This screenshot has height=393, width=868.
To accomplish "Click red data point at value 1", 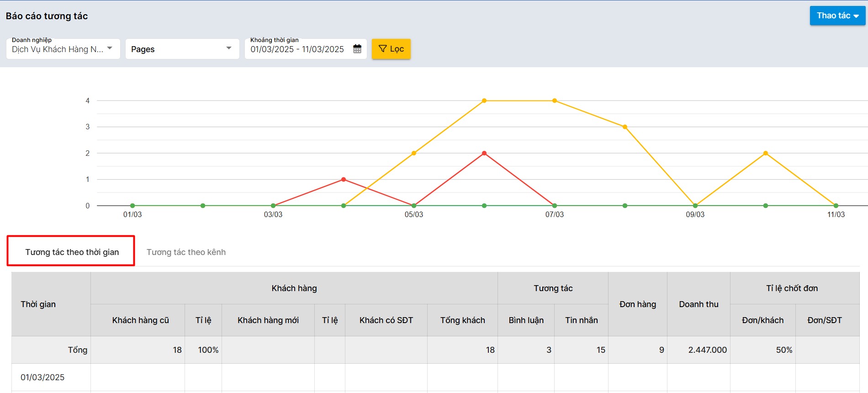I will click(x=344, y=180).
